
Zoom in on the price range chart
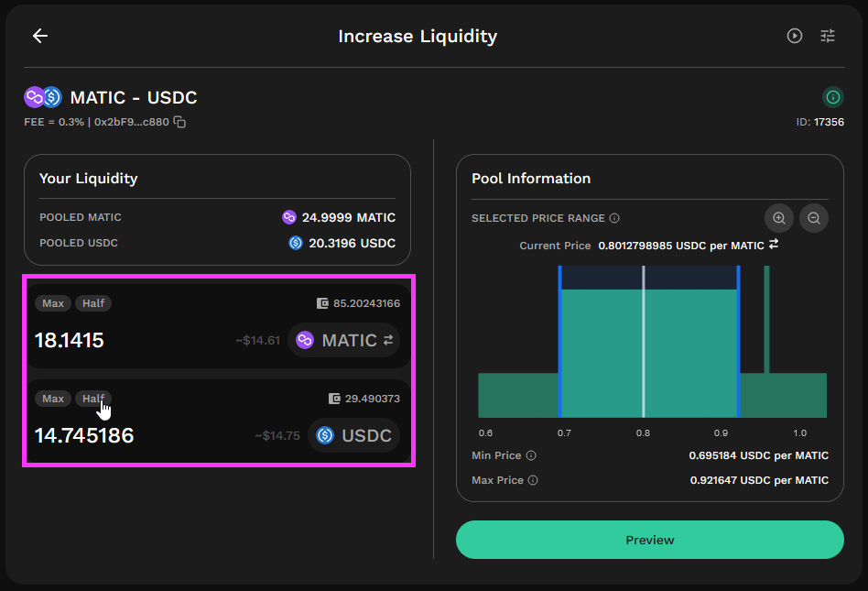(x=779, y=218)
